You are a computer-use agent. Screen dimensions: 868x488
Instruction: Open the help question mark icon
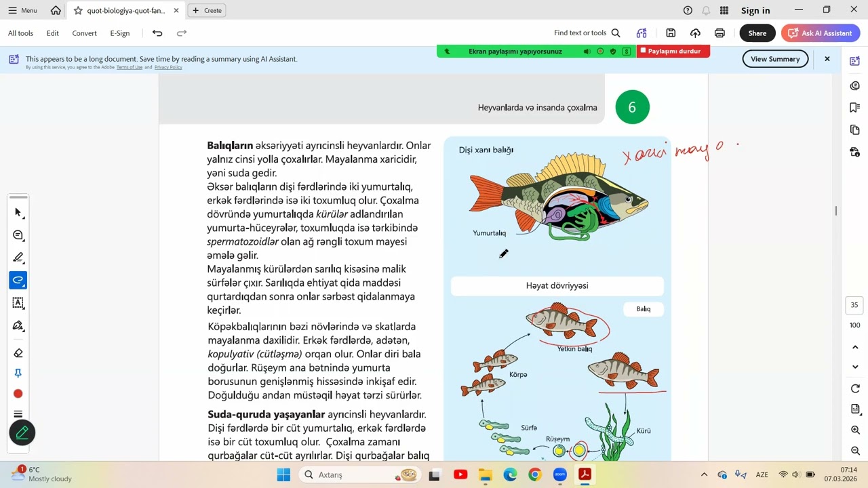tap(688, 10)
